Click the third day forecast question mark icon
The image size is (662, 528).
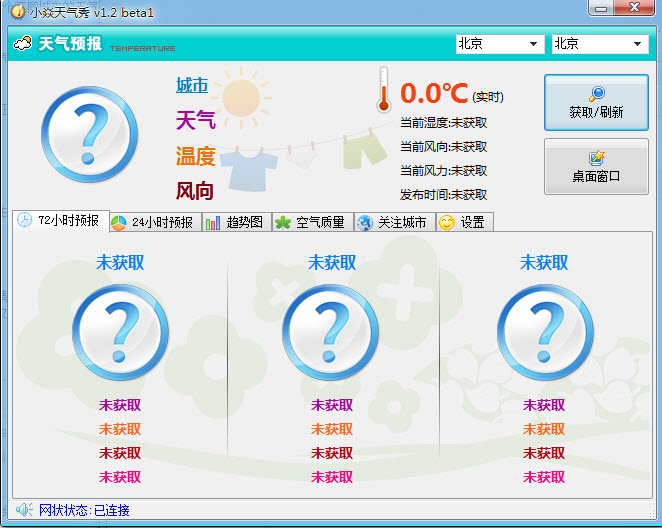(x=545, y=332)
